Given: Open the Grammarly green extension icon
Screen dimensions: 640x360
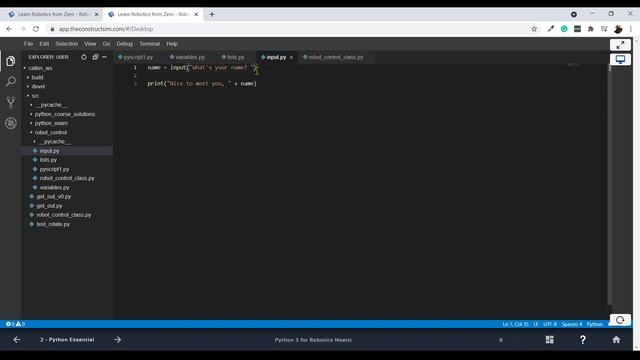Looking at the screenshot, I should point(564,29).
